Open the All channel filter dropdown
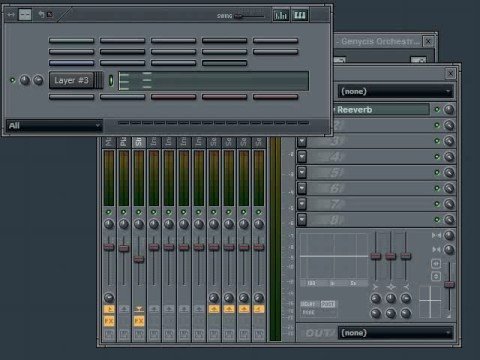480x360 pixels. (x=54, y=126)
